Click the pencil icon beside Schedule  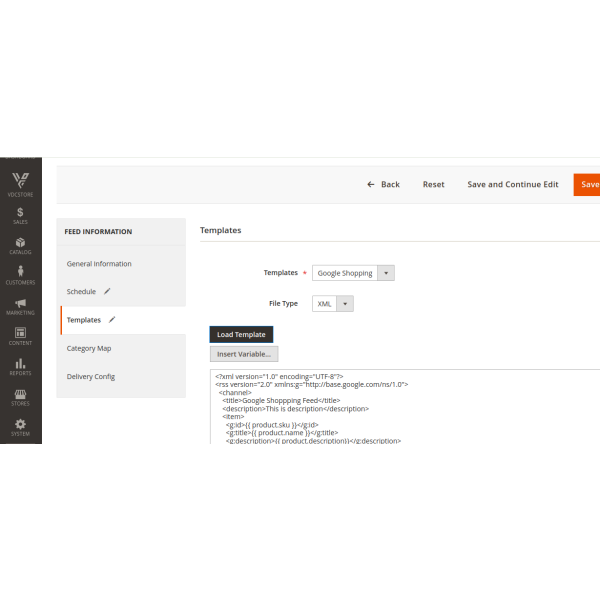107,292
